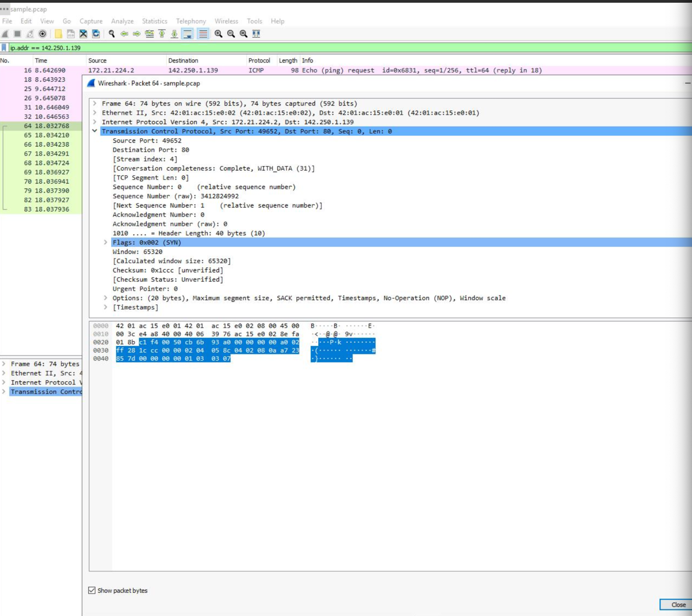
Task: Toggle packet colorization rules icon
Action: (x=203, y=34)
